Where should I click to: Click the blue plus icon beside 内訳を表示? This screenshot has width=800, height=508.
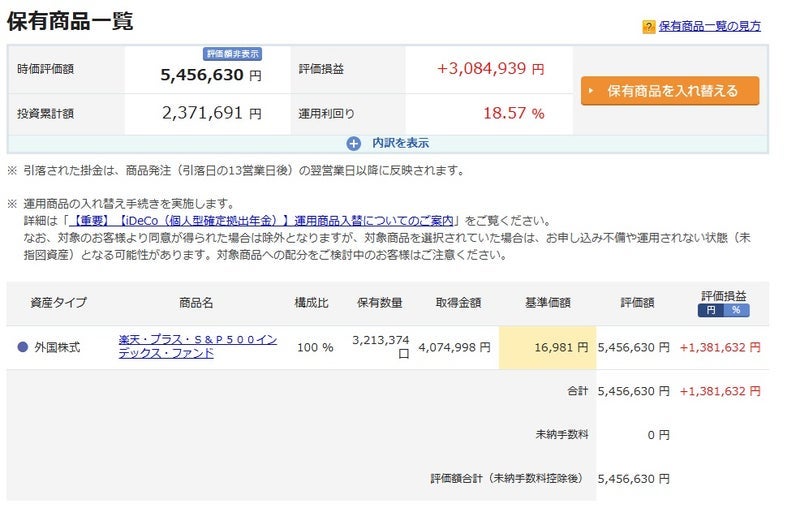[x=353, y=143]
